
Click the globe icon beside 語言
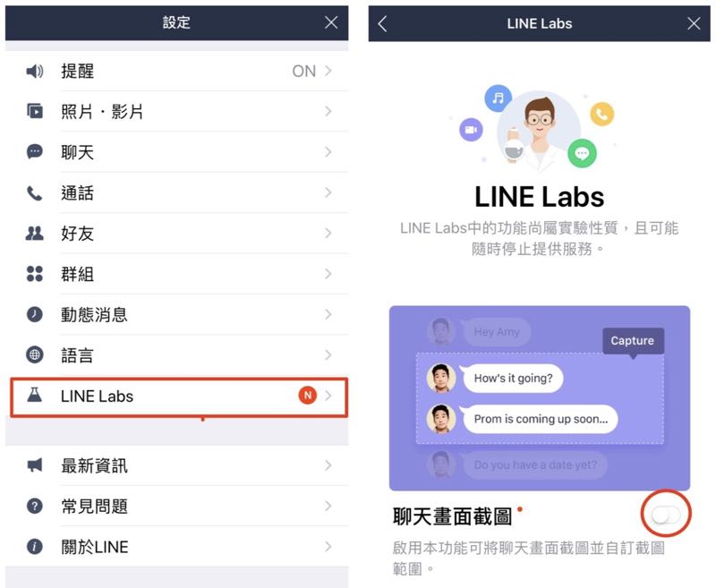click(x=35, y=354)
